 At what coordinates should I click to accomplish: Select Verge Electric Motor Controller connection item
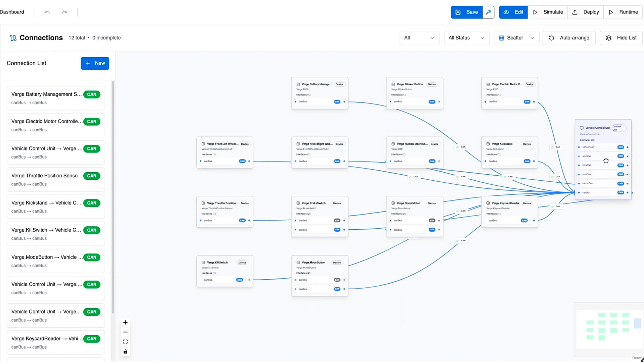[56, 125]
